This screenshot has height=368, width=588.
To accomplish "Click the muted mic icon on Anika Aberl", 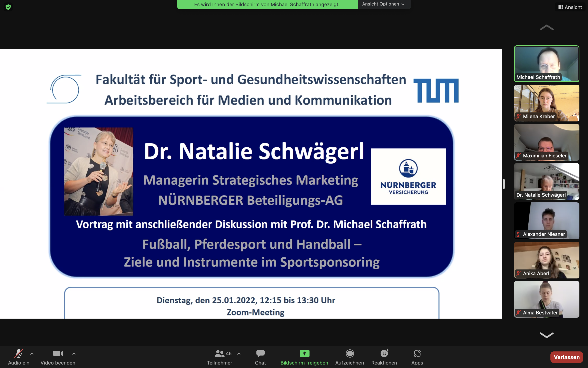I will click(519, 274).
